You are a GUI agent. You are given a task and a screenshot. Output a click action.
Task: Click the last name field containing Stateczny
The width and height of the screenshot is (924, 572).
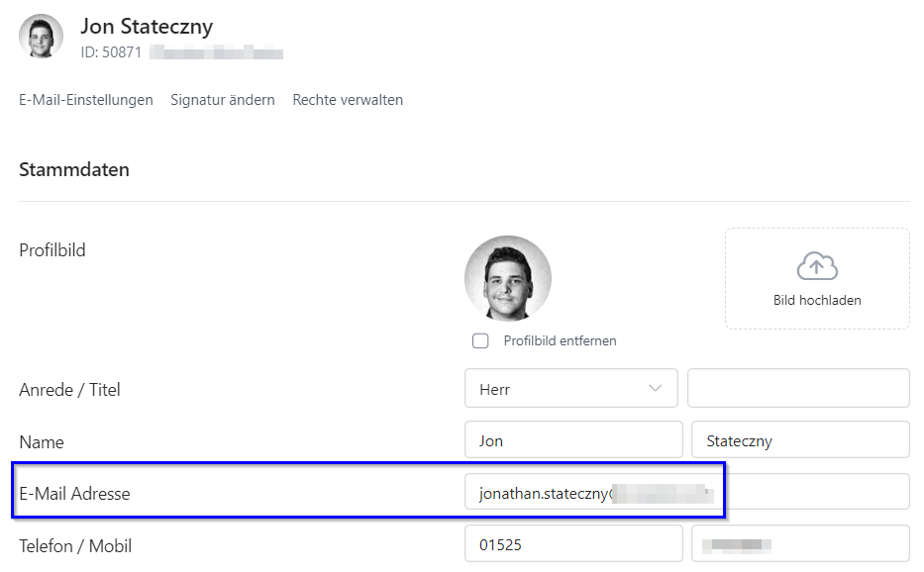tap(800, 441)
